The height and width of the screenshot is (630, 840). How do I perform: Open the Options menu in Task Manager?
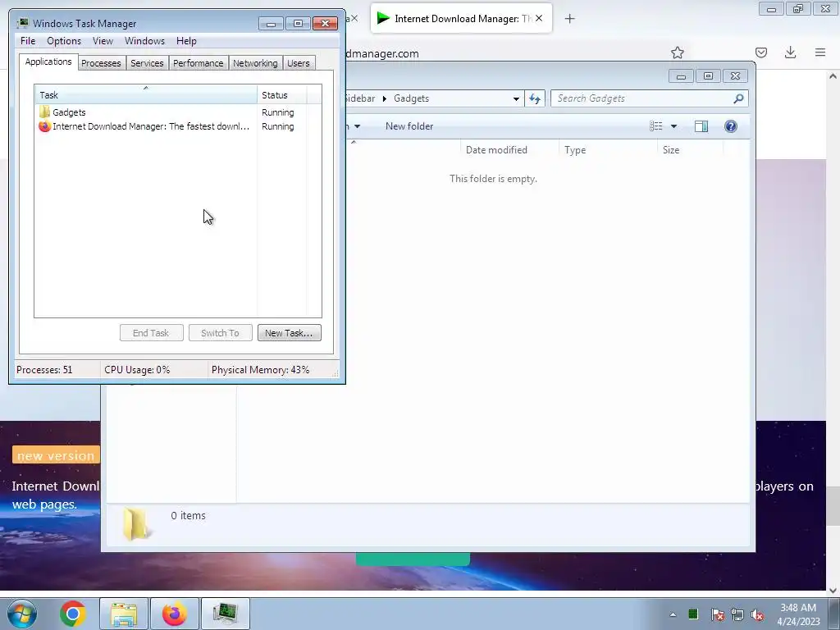coord(64,41)
